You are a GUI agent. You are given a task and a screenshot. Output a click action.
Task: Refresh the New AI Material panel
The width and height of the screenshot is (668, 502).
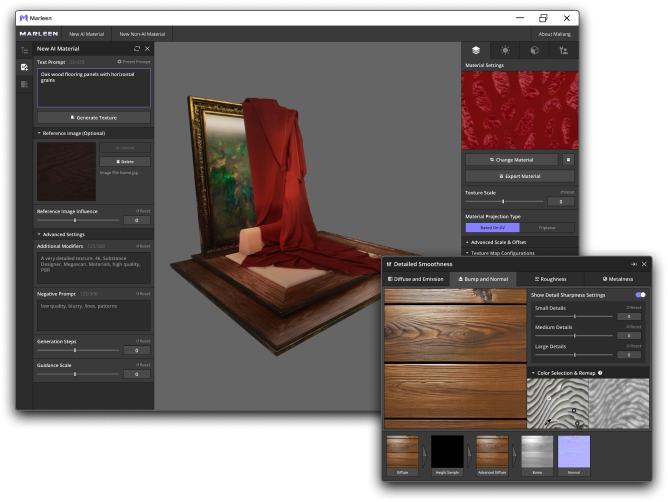coord(137,49)
